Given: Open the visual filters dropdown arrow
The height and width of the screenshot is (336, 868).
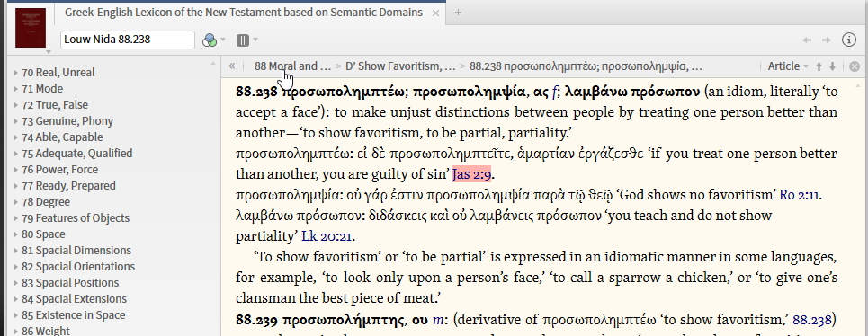Looking at the screenshot, I should [224, 40].
